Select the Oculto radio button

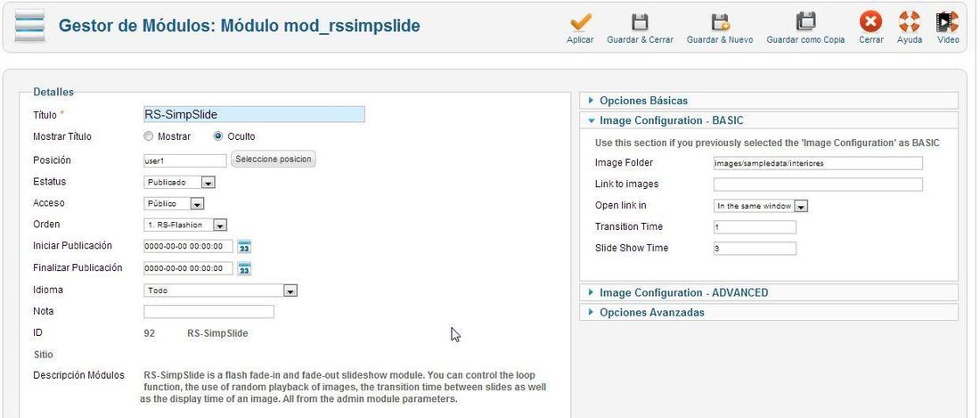[x=218, y=136]
